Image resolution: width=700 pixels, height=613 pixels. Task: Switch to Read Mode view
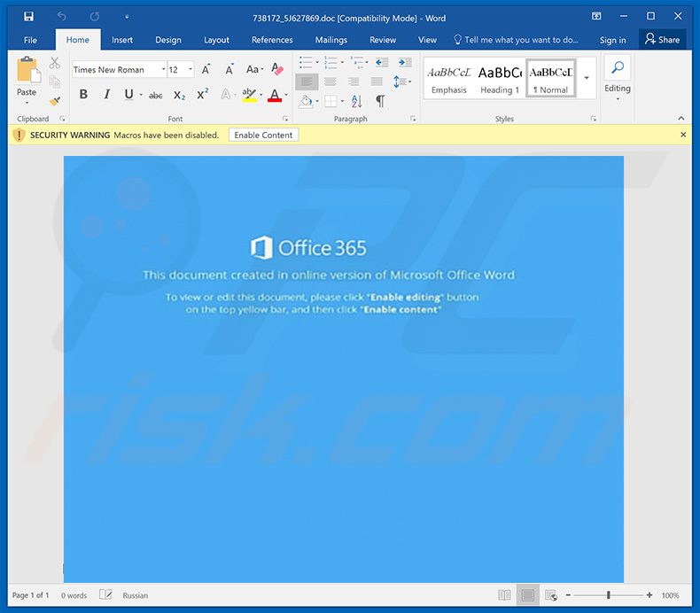pyautogui.click(x=504, y=595)
